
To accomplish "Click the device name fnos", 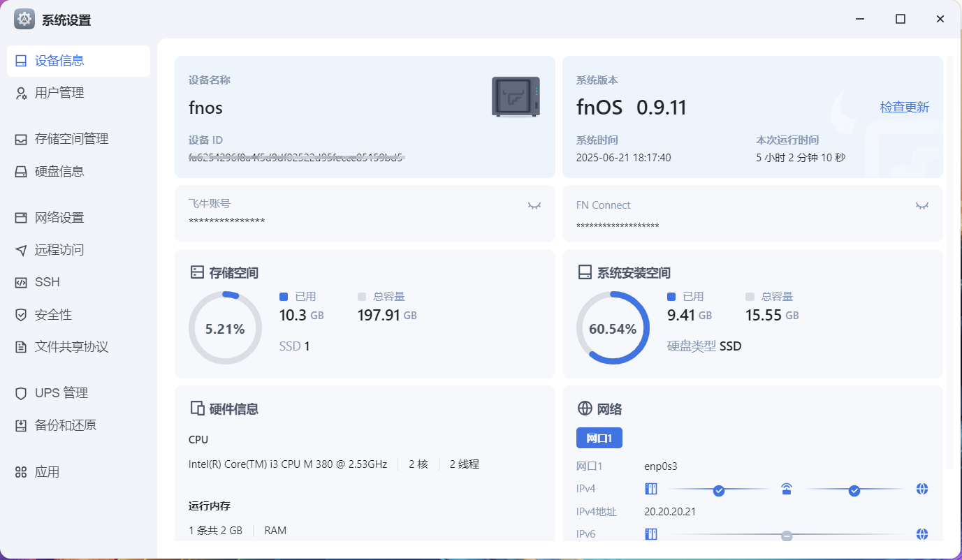I will click(205, 108).
